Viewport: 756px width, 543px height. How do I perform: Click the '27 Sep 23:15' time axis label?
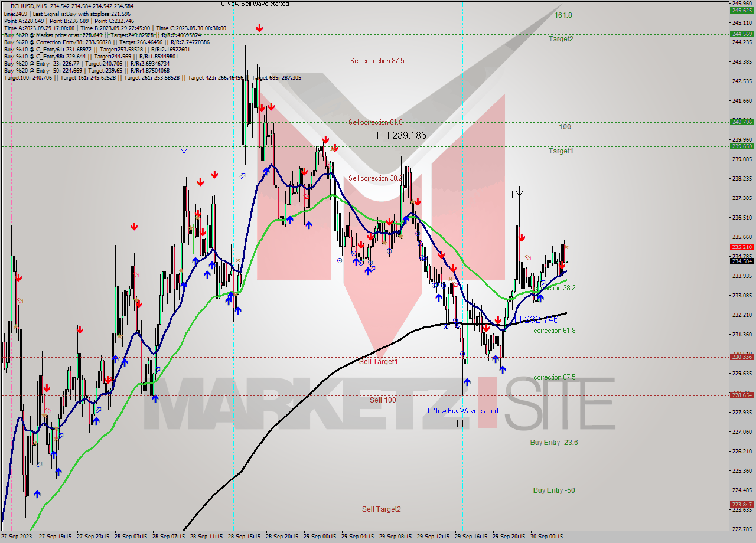click(93, 537)
